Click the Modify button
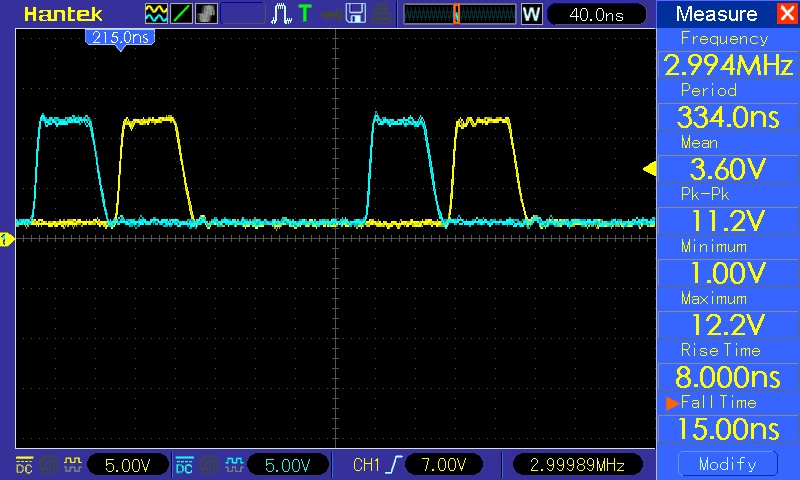This screenshot has width=800, height=480. [728, 464]
